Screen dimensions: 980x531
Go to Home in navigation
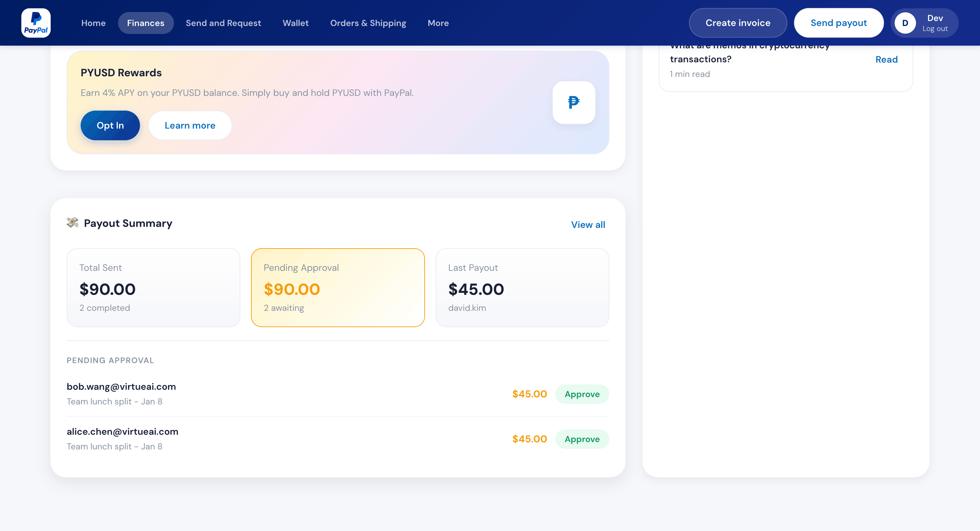pos(93,23)
